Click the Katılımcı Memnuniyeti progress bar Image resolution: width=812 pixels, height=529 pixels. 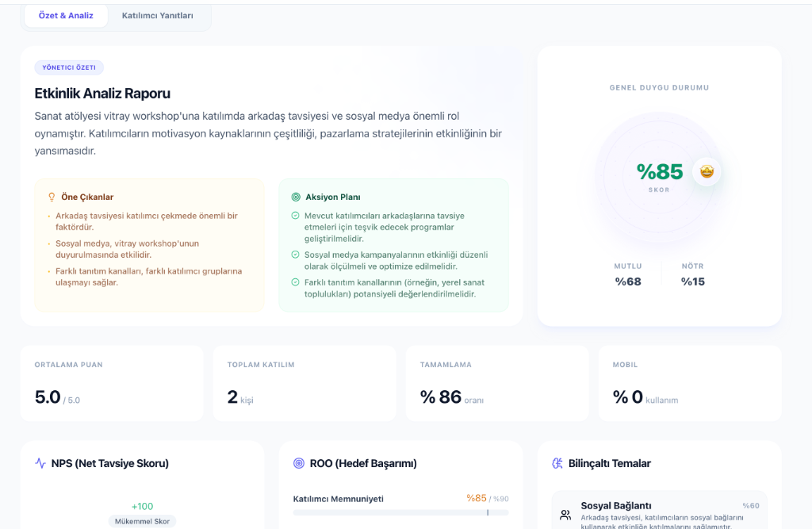tap(400, 513)
